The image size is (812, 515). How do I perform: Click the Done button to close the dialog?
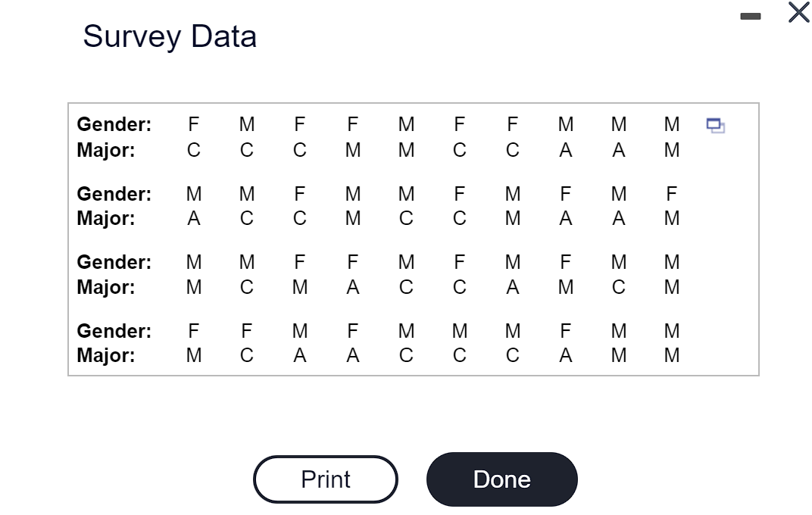tap(501, 479)
